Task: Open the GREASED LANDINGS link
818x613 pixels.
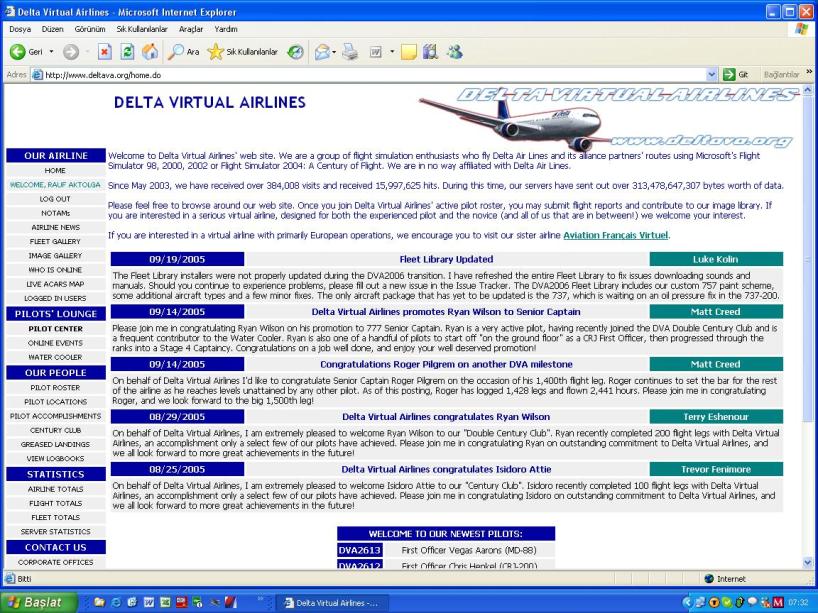Action: click(55, 444)
